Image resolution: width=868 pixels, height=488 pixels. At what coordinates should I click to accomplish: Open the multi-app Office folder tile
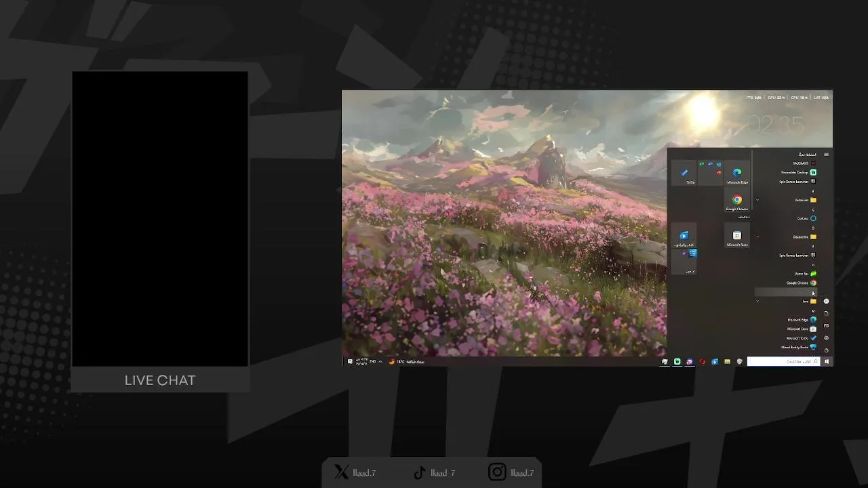click(x=711, y=173)
